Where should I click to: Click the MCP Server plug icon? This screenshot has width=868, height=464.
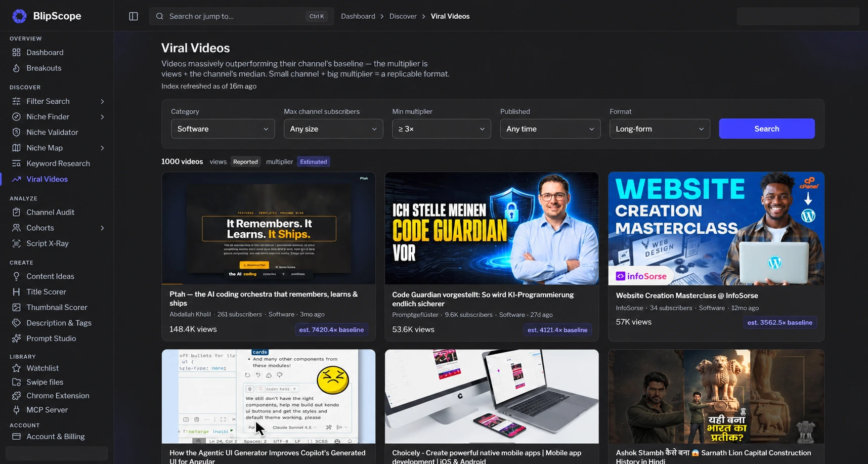pos(16,410)
